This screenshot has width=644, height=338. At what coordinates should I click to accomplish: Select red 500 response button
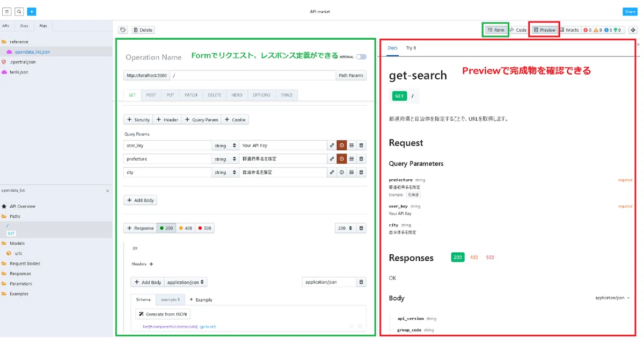205,228
